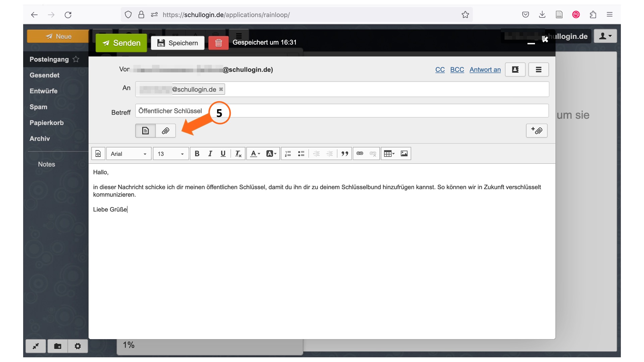Open the text color picker

[x=255, y=154]
